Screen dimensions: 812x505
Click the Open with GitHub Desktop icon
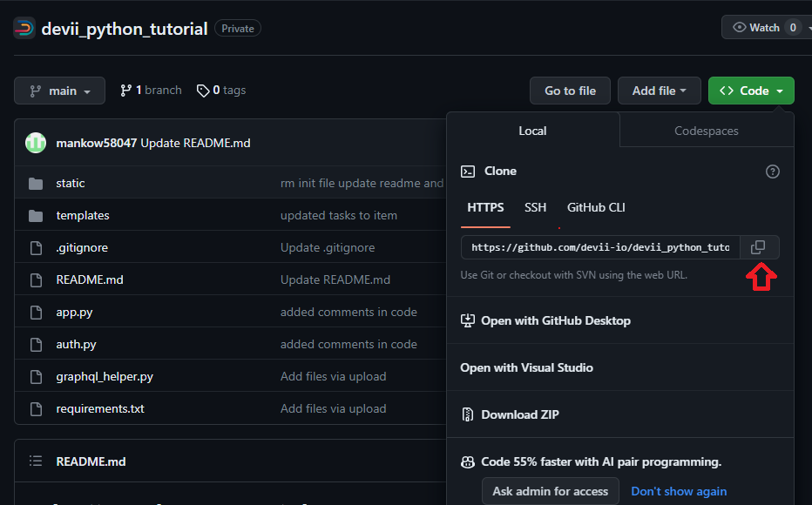(468, 320)
